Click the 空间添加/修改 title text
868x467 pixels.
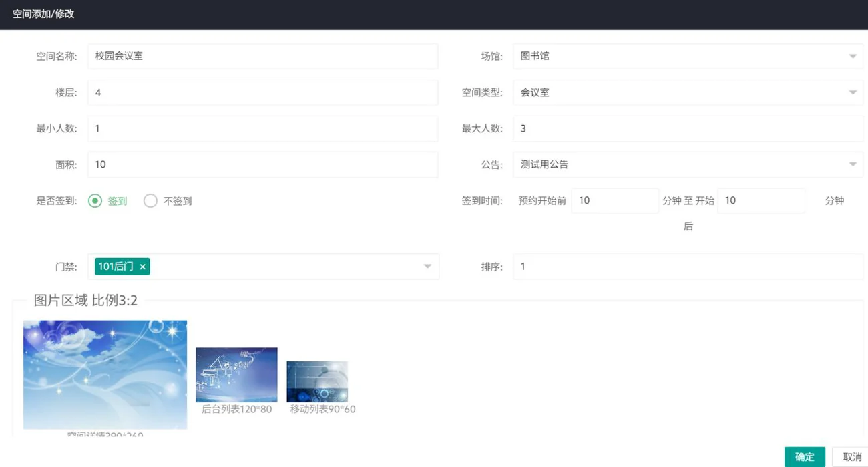click(x=43, y=14)
